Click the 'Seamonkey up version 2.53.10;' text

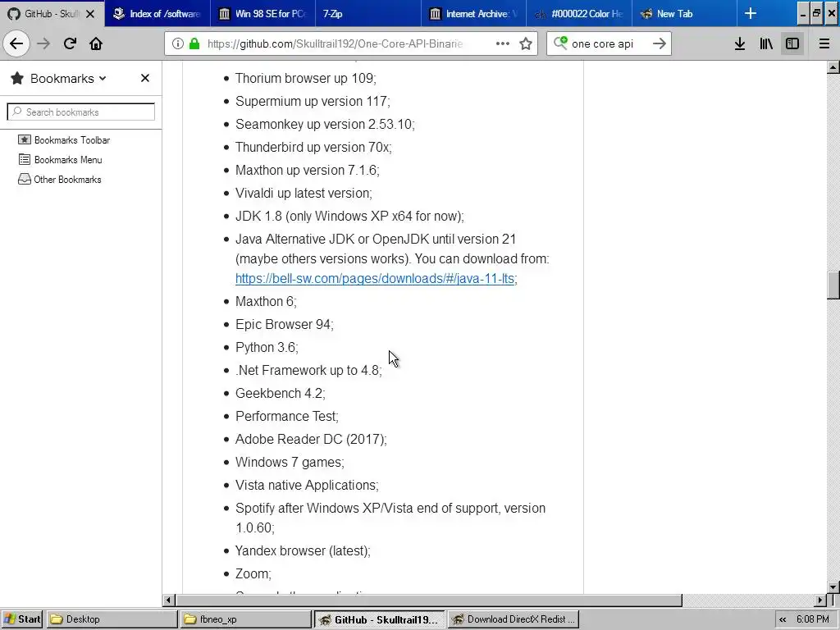325,125
